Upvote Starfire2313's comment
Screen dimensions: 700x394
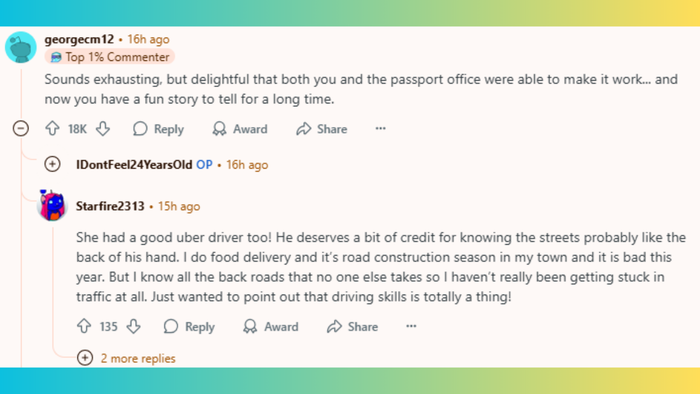click(x=84, y=326)
